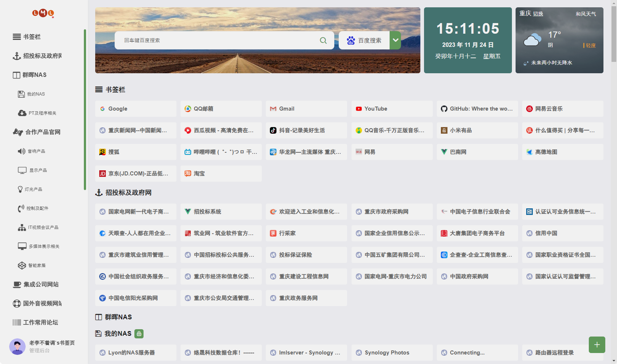Open the 中国电信阳光采购网 bookmark

pos(135,298)
